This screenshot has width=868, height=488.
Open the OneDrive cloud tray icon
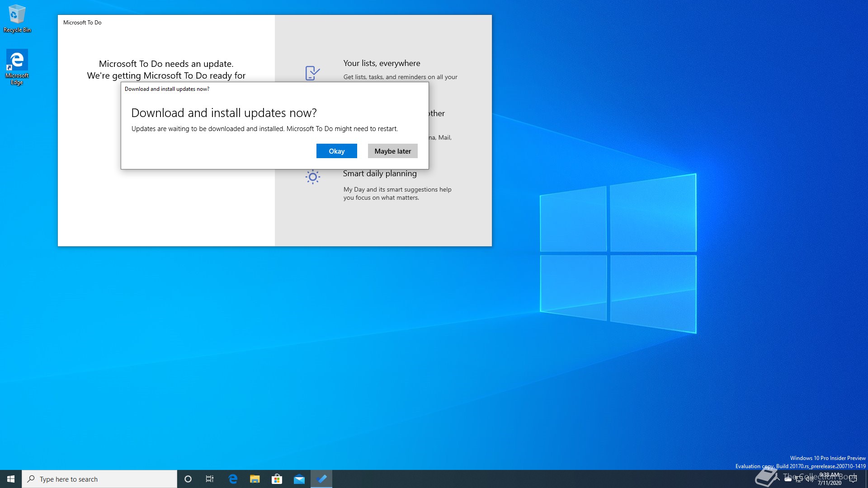788,479
